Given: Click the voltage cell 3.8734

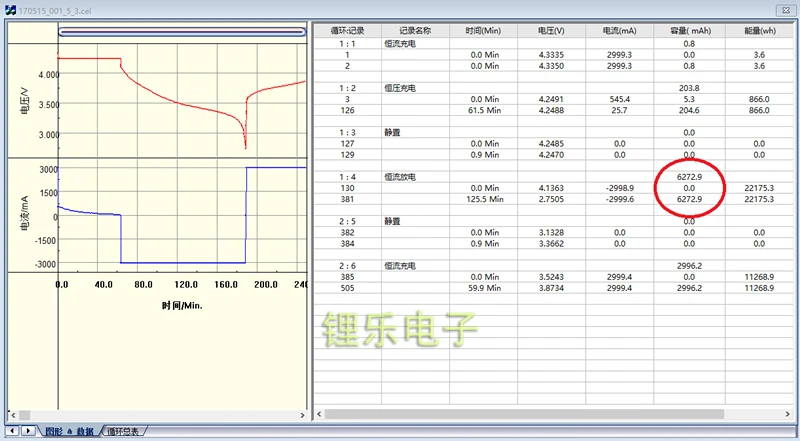Looking at the screenshot, I should coord(551,288).
